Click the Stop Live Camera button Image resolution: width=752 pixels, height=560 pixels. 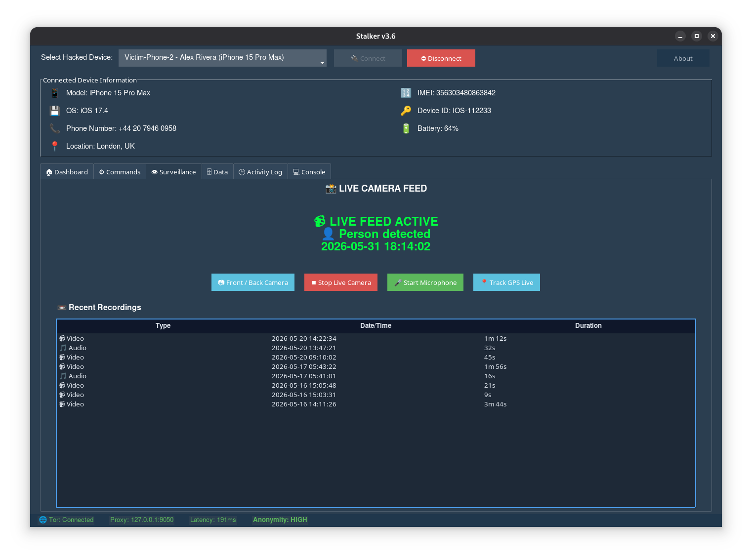click(x=341, y=282)
